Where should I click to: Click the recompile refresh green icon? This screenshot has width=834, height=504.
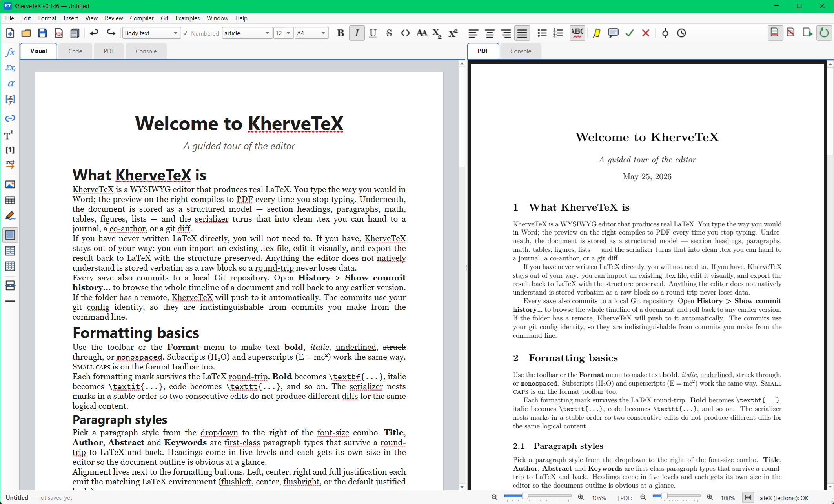click(824, 33)
